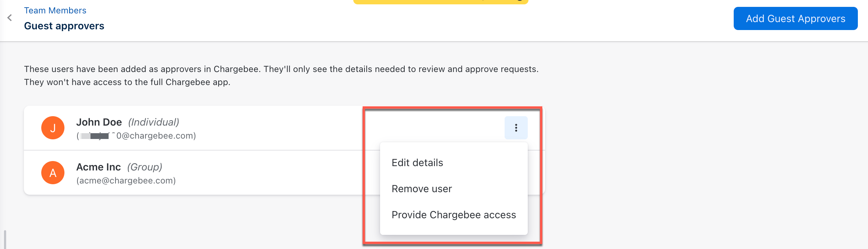Click the John Doe name
Image resolution: width=868 pixels, height=249 pixels.
(x=99, y=122)
